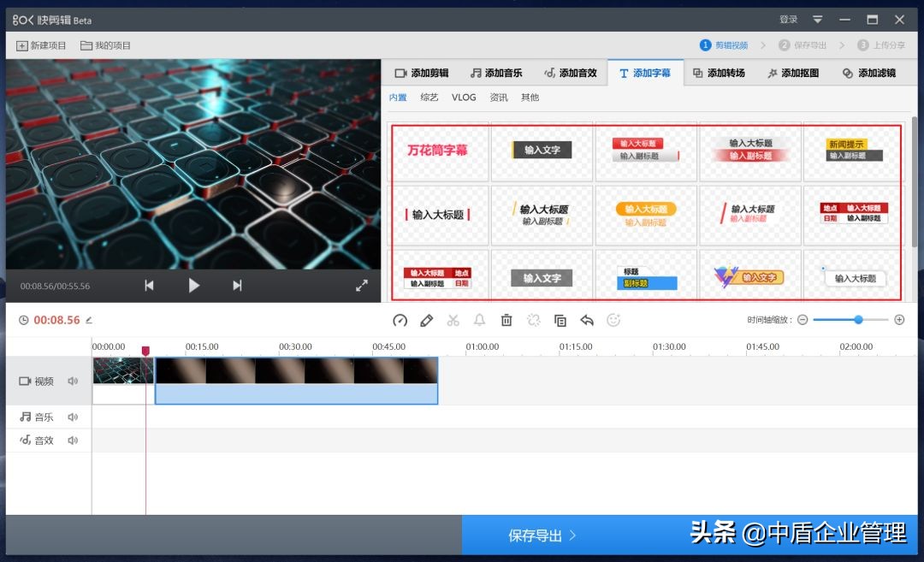
Task: Click the 登录 login link
Action: (x=787, y=19)
